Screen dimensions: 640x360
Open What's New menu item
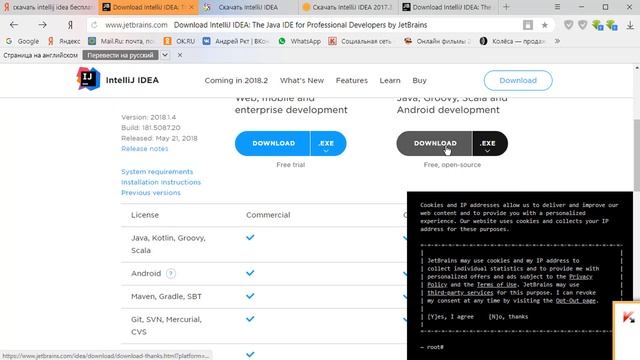(x=302, y=80)
